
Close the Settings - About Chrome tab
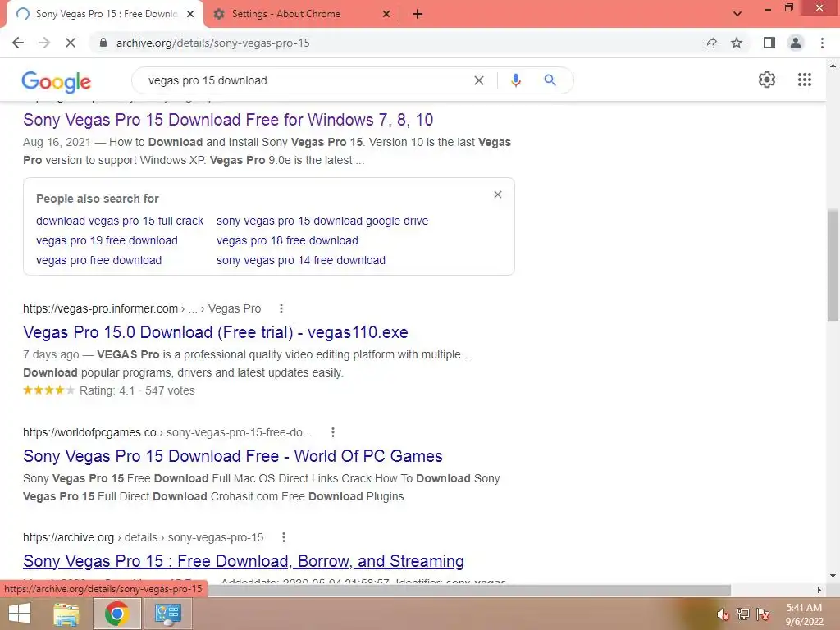pos(386,14)
